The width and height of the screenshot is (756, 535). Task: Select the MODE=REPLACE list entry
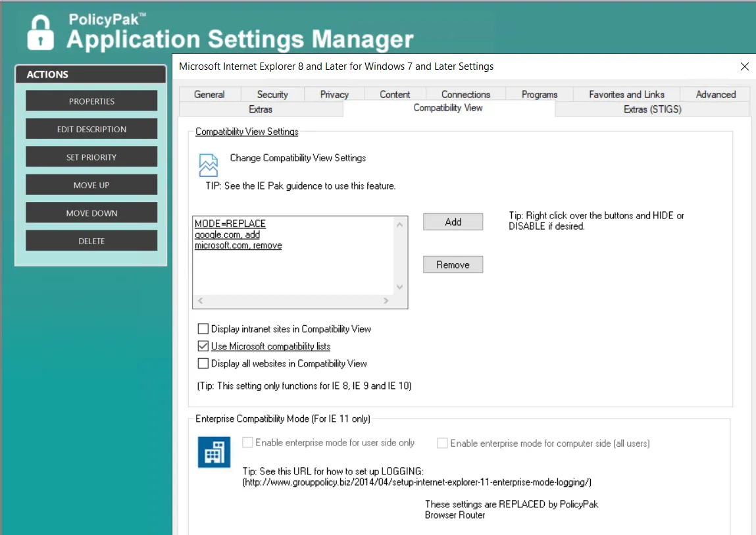[x=230, y=223]
